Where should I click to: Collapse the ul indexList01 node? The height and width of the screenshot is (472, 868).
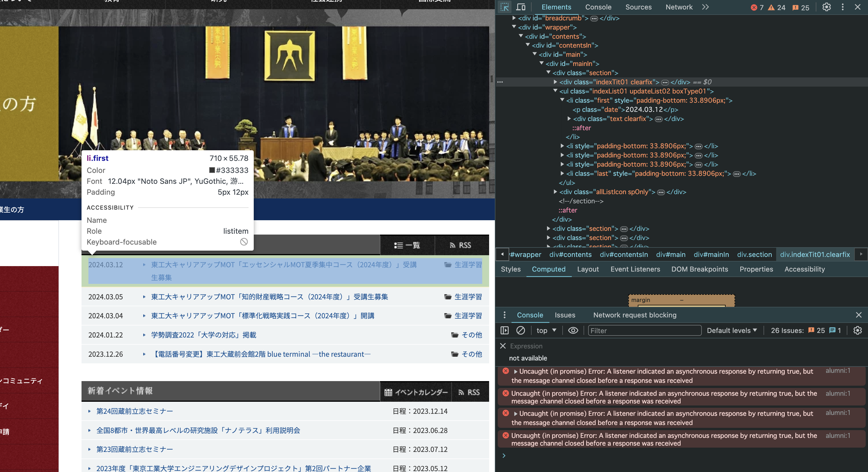(x=555, y=91)
